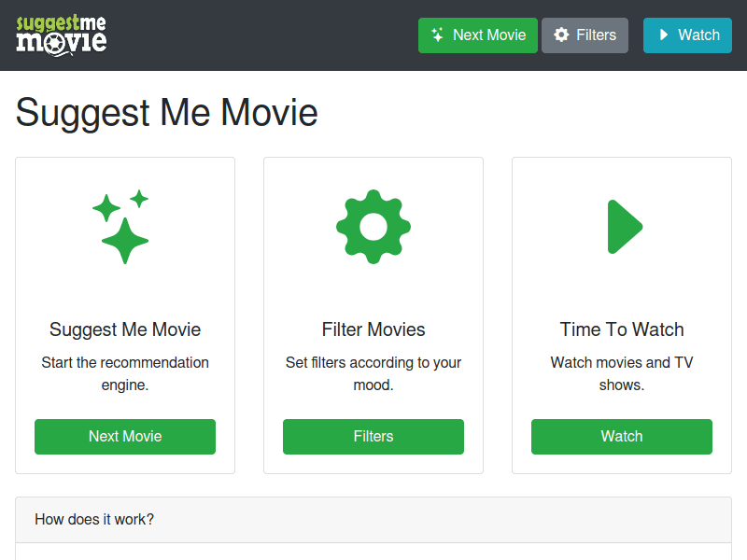
Task: Click Watch in the top navigation
Action: click(687, 35)
